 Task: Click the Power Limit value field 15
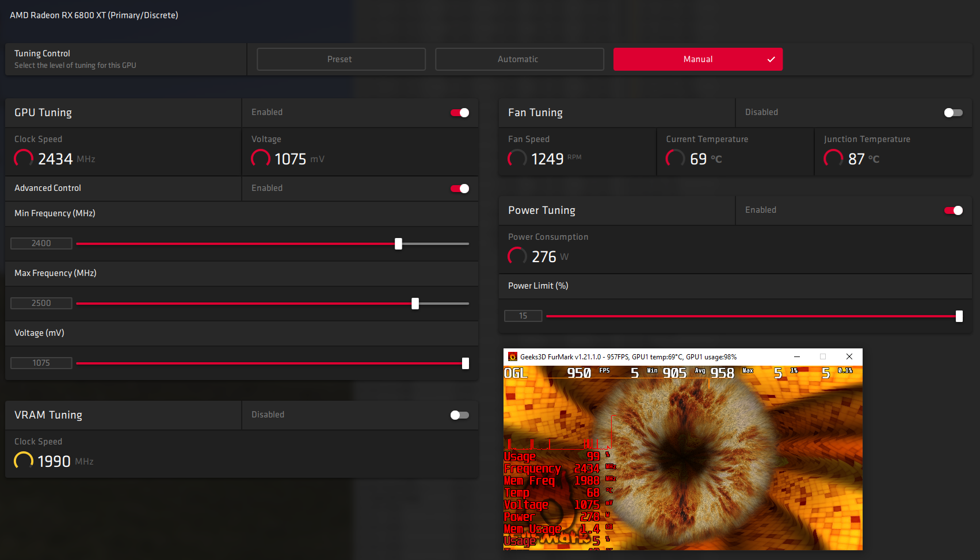(x=523, y=316)
